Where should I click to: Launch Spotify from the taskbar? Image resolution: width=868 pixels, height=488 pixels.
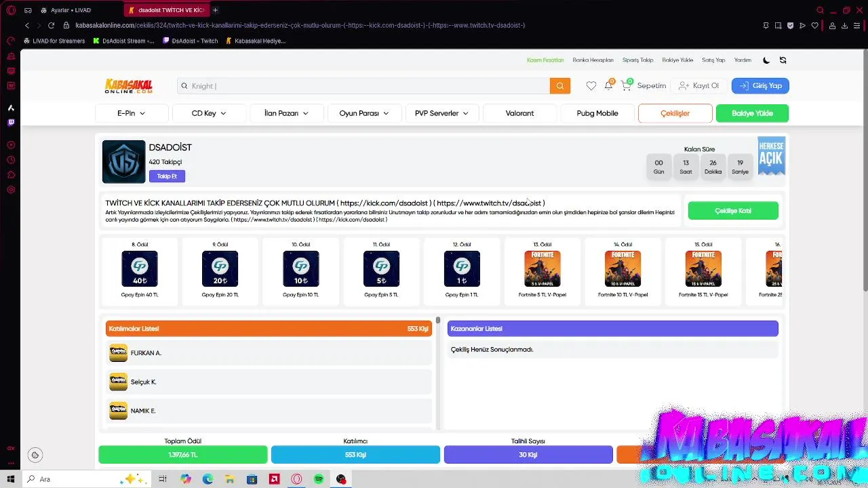point(319,479)
